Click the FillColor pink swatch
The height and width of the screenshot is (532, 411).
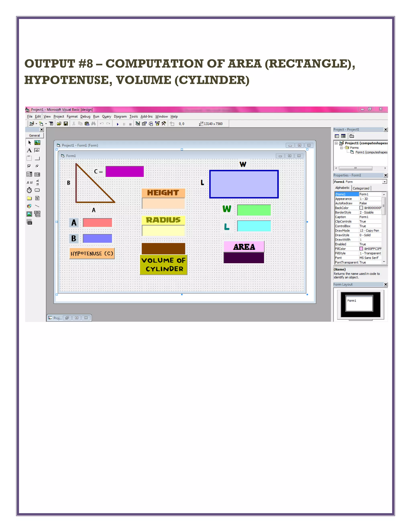coord(361,249)
